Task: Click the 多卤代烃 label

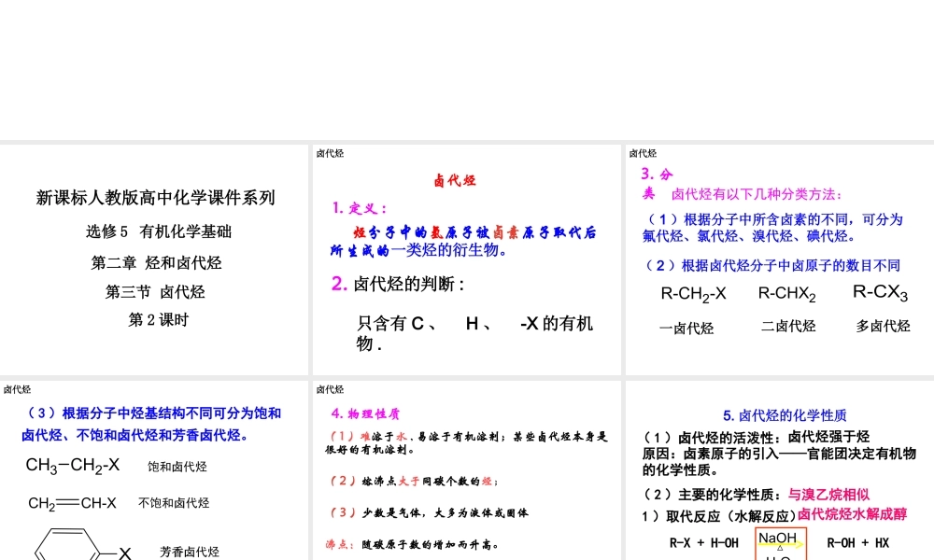Action: 883,327
